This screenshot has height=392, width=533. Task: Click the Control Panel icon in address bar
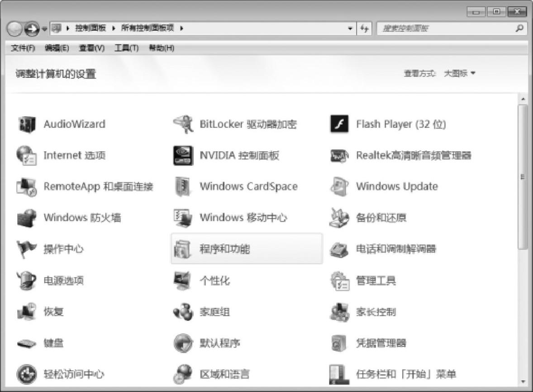57,28
